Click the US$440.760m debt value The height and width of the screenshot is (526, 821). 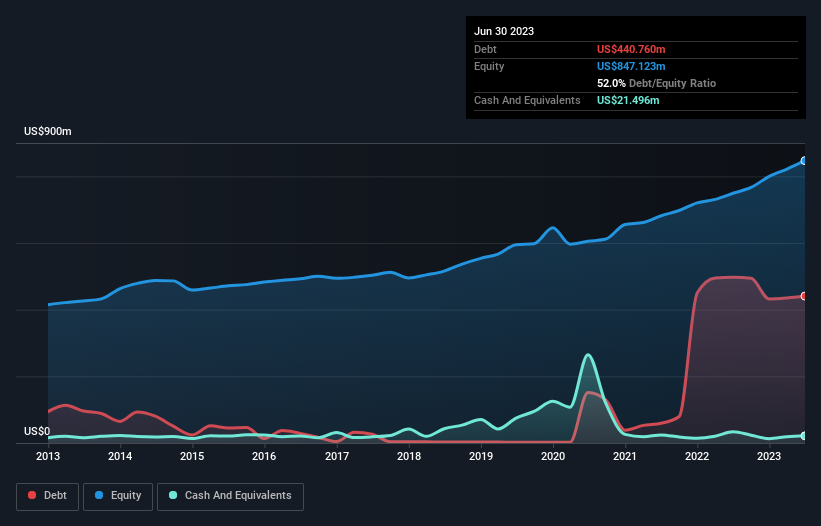tap(631, 49)
